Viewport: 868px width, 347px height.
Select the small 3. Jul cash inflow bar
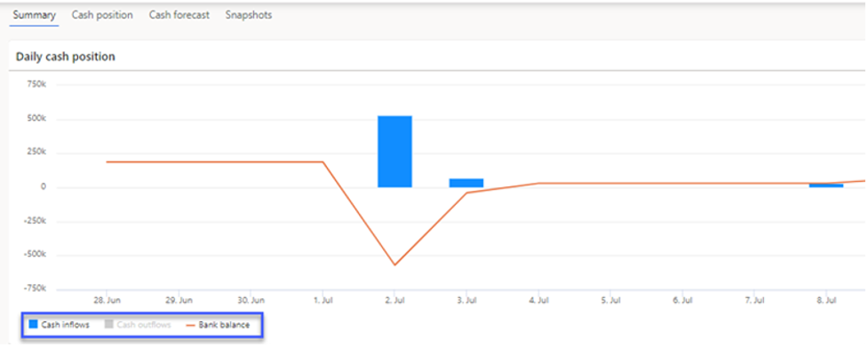[466, 183]
